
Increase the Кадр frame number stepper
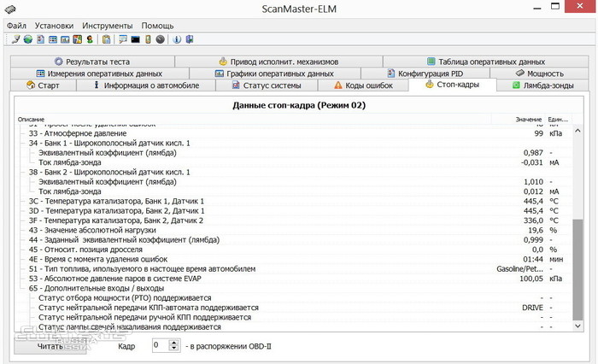(x=174, y=342)
